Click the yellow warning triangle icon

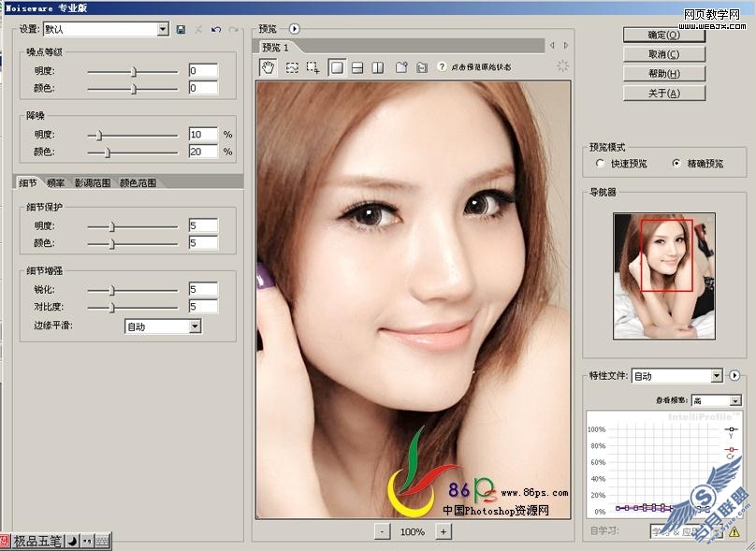coord(734,531)
